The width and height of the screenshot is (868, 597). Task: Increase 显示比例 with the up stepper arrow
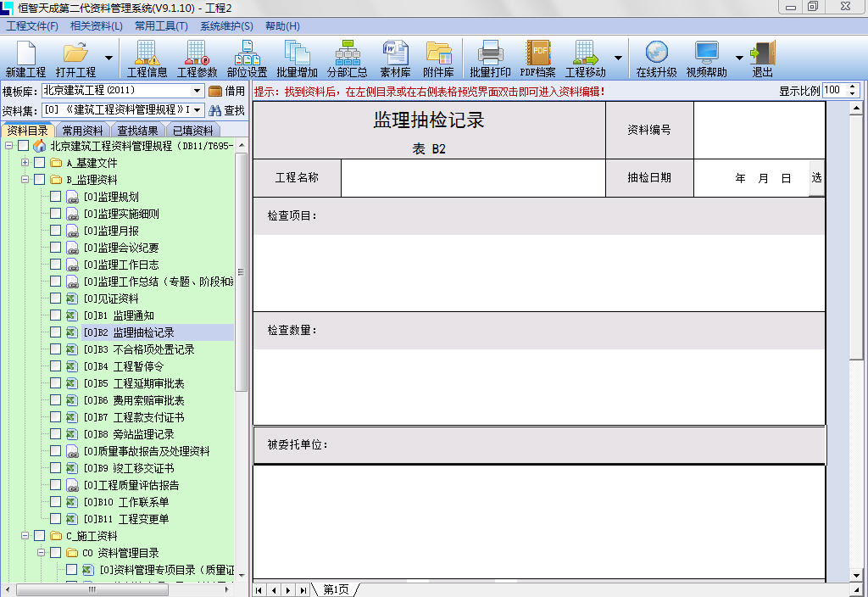pos(853,87)
